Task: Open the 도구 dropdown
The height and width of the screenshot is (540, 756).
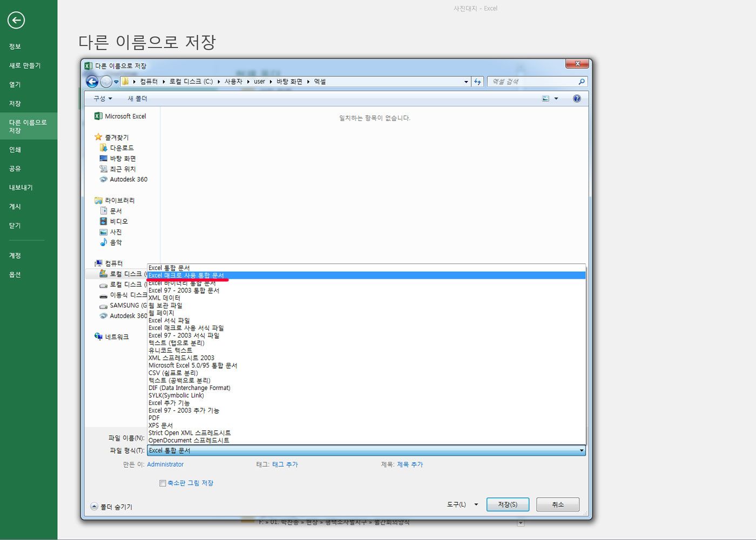Action: tap(462, 504)
